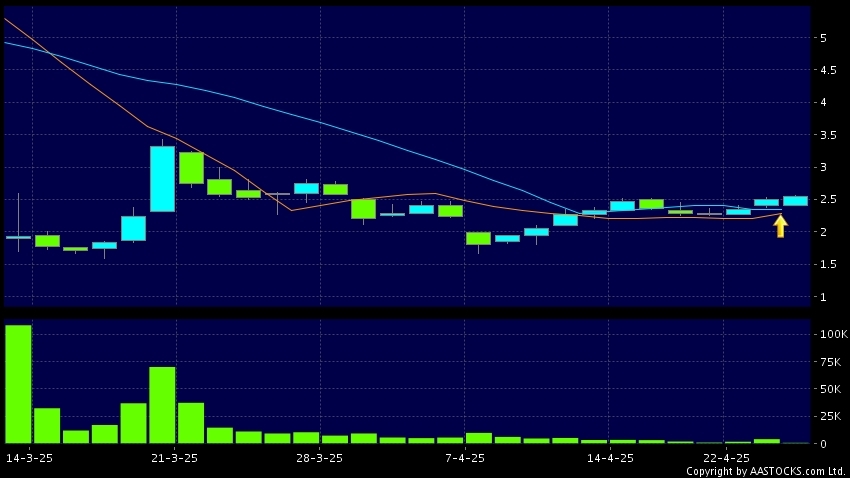Click the tallest cyan candlestick near 21-3-25
Screen dimensions: 850x478
[x=163, y=179]
